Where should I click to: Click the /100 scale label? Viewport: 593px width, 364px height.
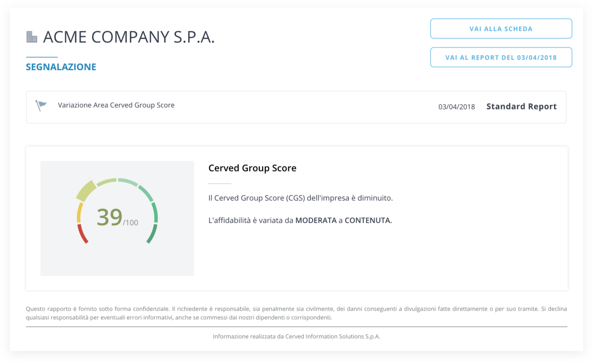(131, 223)
